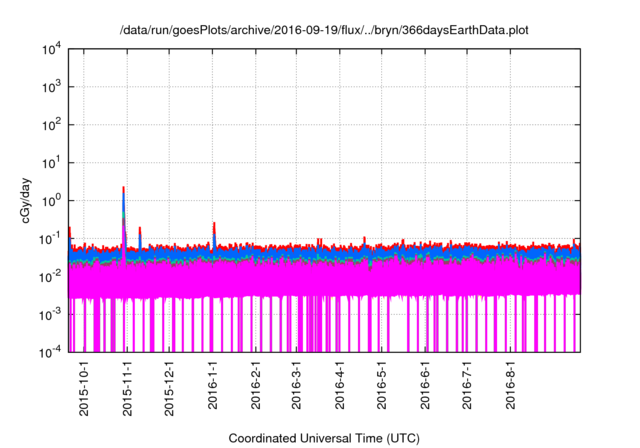This screenshot has width=640, height=448.
Task: Click the 10^1 y-axis tick label
Action: 52,163
